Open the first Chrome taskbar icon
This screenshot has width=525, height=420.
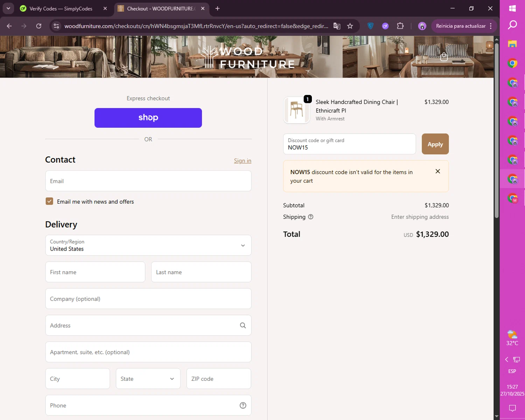pyautogui.click(x=512, y=63)
